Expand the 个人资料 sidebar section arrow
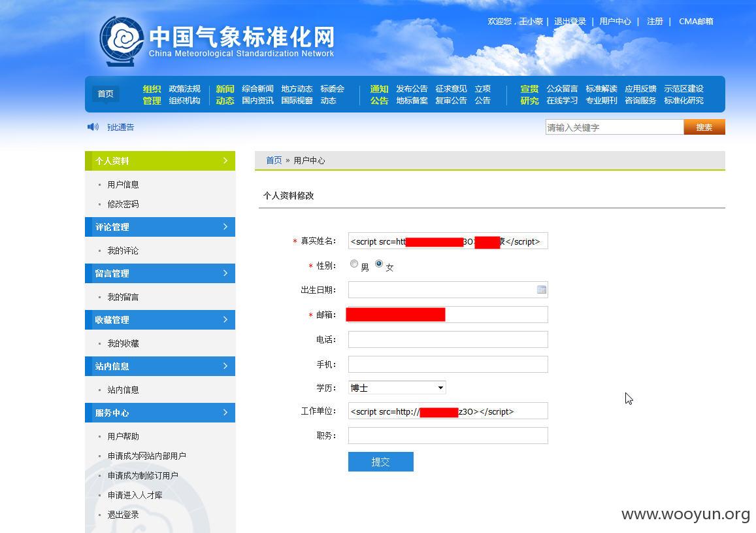The height and width of the screenshot is (533, 756). [225, 161]
